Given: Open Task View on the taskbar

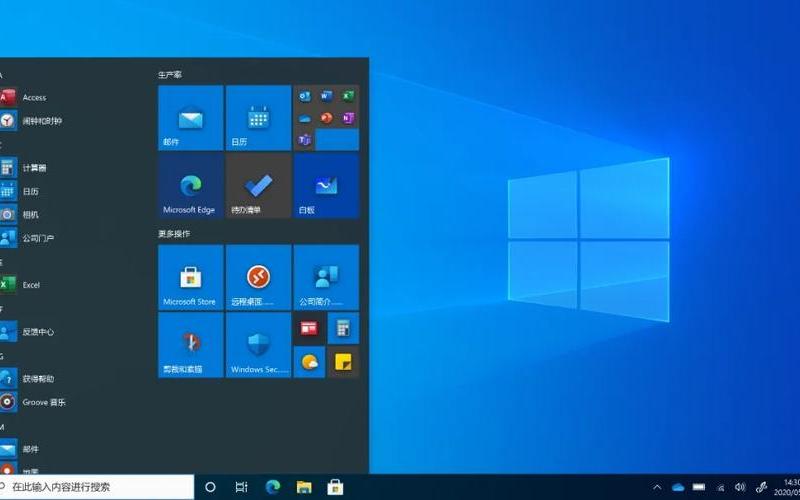Looking at the screenshot, I should tap(241, 487).
